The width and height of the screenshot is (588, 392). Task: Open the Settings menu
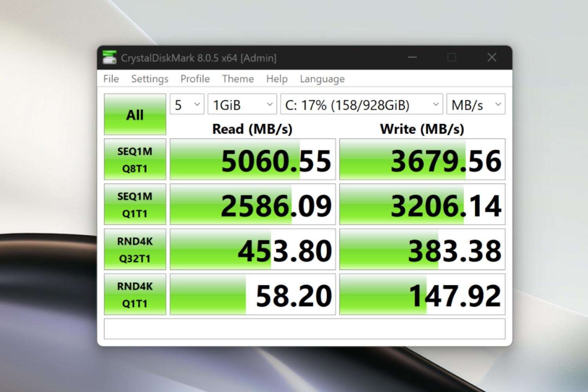150,79
